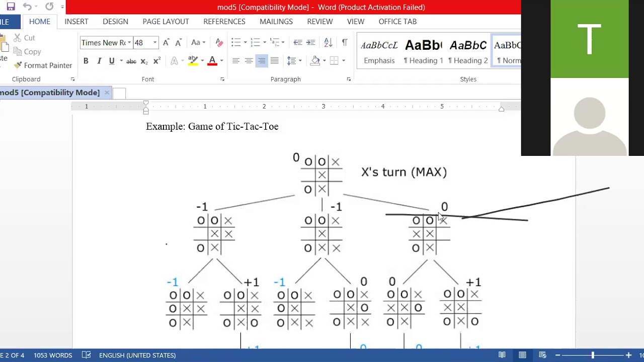Close the mod5 document tab
This screenshot has height=362, width=644.
[107, 93]
